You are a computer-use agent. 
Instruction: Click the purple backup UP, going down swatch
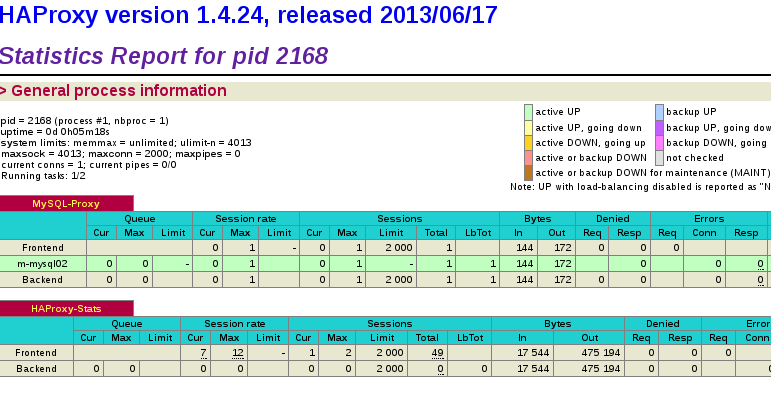(659, 128)
